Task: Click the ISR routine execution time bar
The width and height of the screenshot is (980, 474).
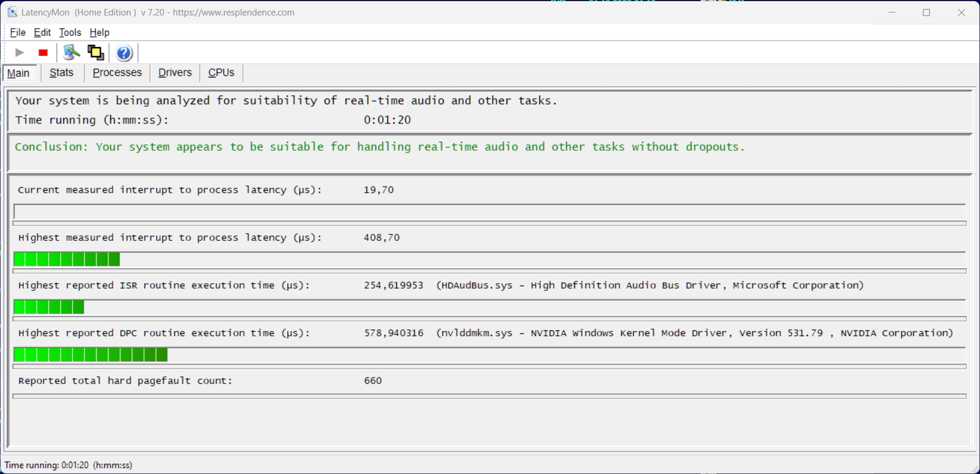Action: pos(489,307)
